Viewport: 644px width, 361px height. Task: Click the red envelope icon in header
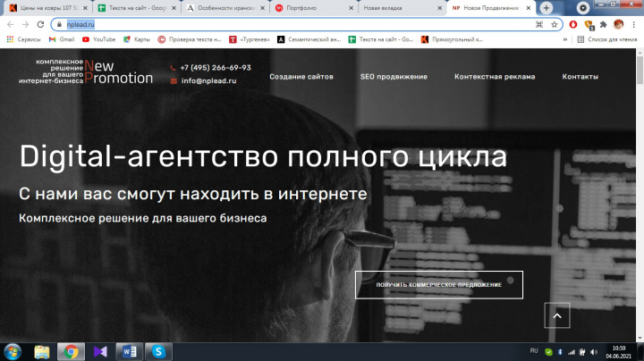(x=174, y=80)
